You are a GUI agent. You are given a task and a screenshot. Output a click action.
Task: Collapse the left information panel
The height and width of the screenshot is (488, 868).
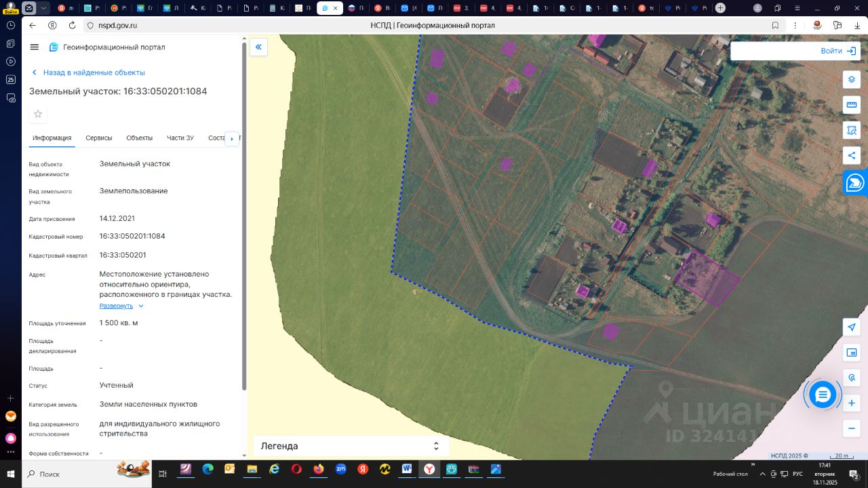[258, 47]
